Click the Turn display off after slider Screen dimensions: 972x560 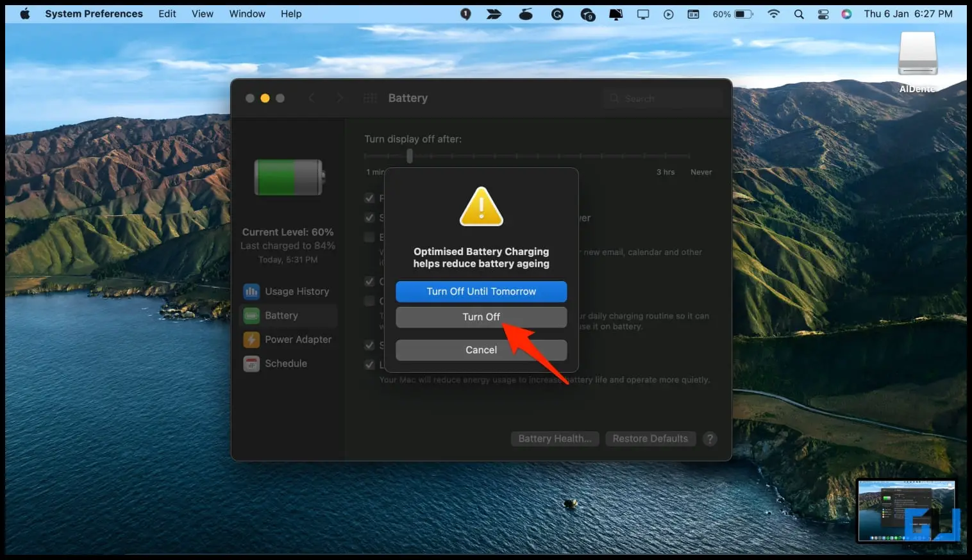point(527,156)
